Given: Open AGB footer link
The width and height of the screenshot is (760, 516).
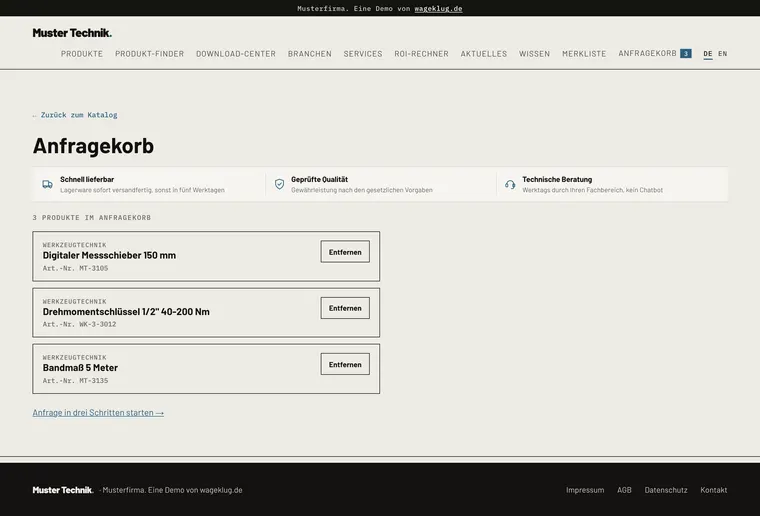Looking at the screenshot, I should coord(624,490).
